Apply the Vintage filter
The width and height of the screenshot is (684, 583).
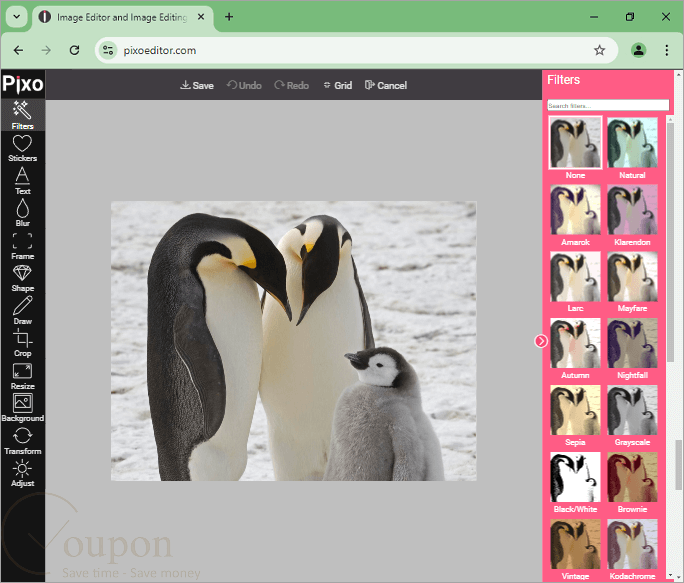pyautogui.click(x=575, y=544)
